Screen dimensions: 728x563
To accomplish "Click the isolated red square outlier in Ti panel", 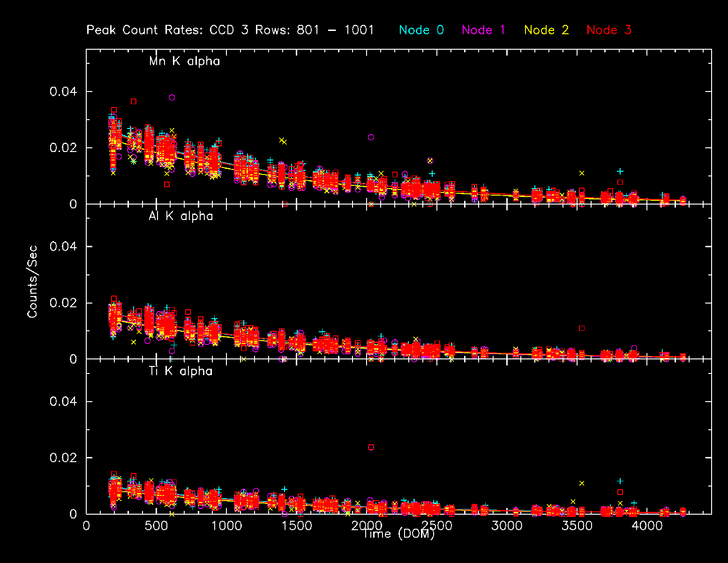I will 371,447.
